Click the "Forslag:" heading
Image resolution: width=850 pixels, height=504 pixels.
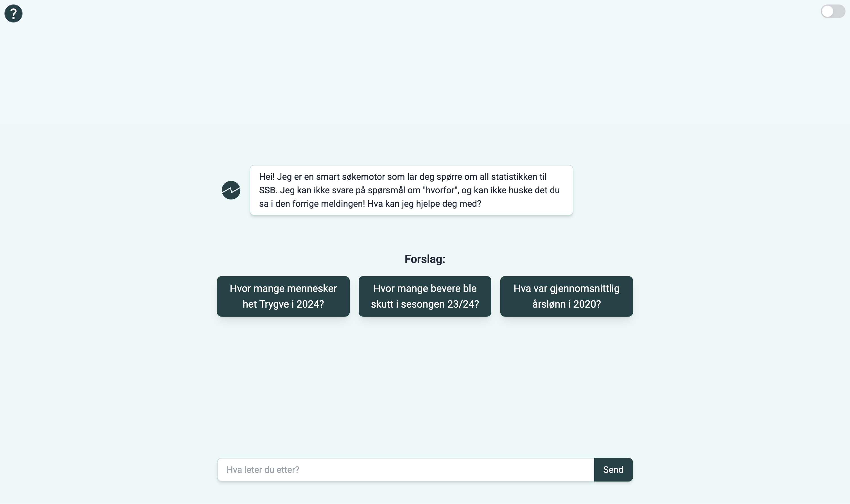425,259
